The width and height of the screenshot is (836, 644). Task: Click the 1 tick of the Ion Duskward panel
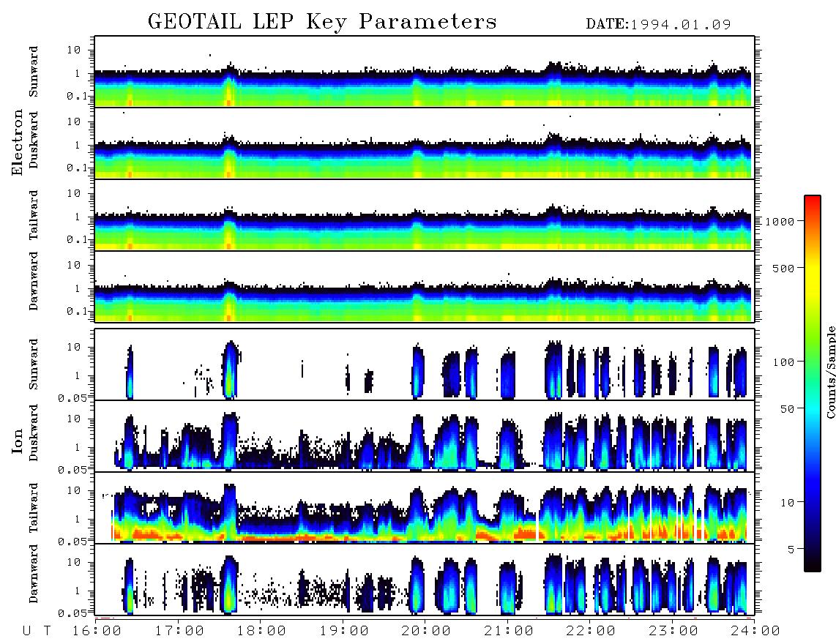pyautogui.click(x=78, y=448)
